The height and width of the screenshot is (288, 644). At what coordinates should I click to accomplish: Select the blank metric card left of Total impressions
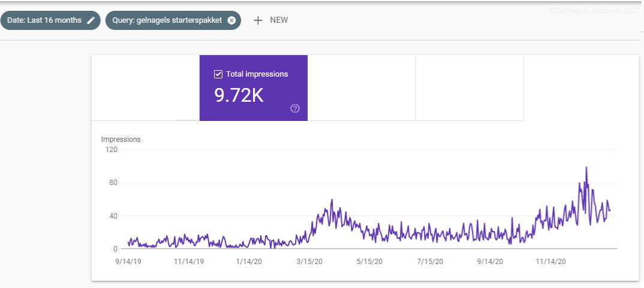145,88
